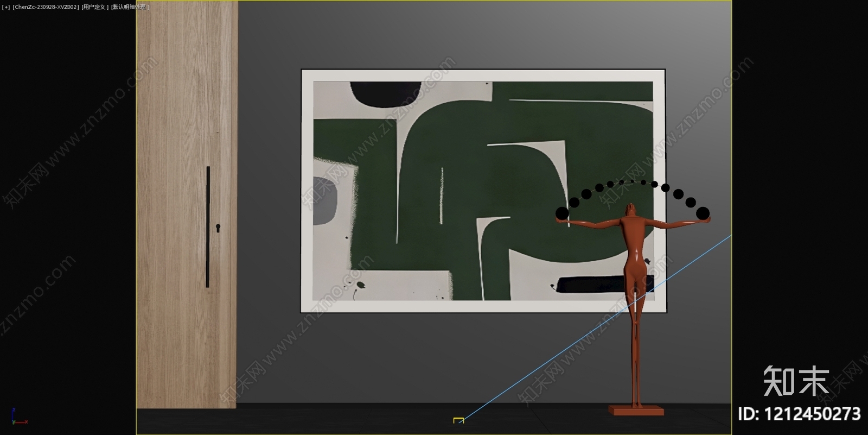The height and width of the screenshot is (435, 868).
Task: Click the sculpture's rectangular base
Action: coord(636,410)
